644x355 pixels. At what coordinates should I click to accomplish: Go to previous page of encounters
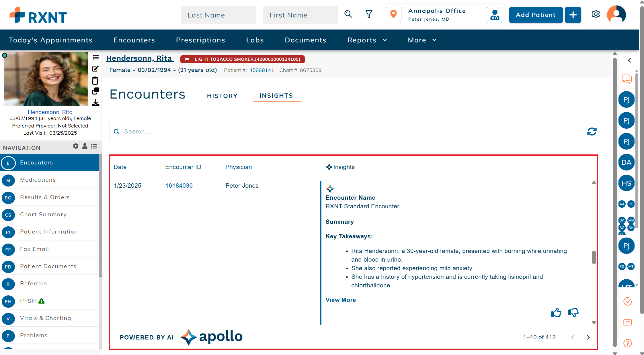[x=573, y=337]
